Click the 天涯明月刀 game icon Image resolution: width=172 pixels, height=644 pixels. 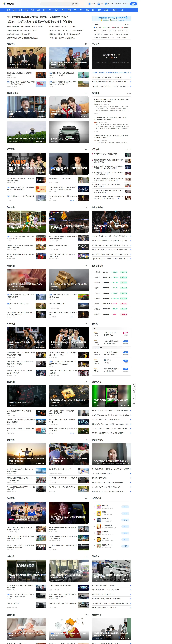[99, 520]
